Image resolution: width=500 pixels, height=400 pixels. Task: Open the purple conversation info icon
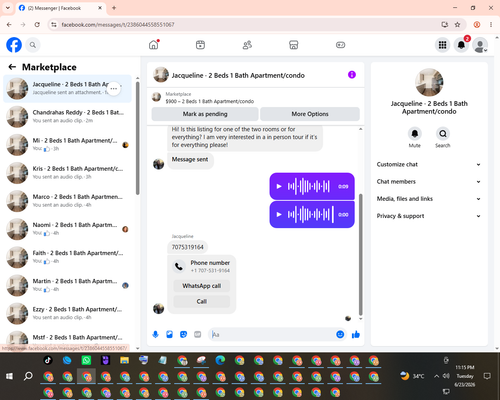click(x=352, y=75)
